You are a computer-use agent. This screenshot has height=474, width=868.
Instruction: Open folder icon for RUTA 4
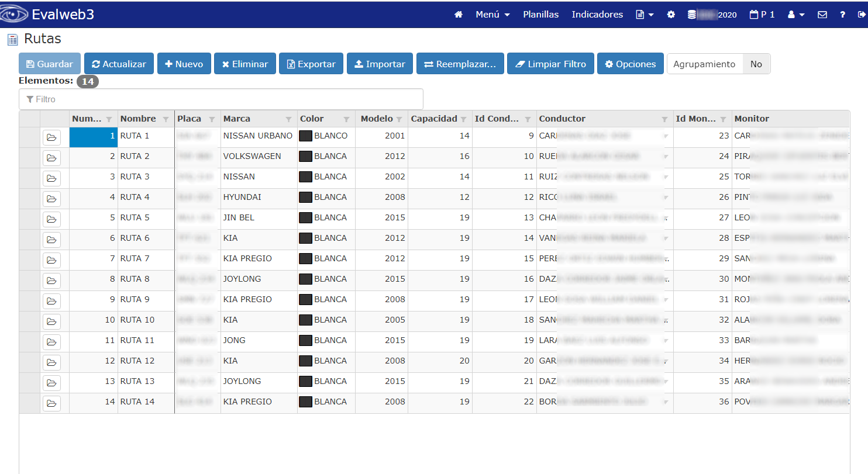[x=51, y=199]
